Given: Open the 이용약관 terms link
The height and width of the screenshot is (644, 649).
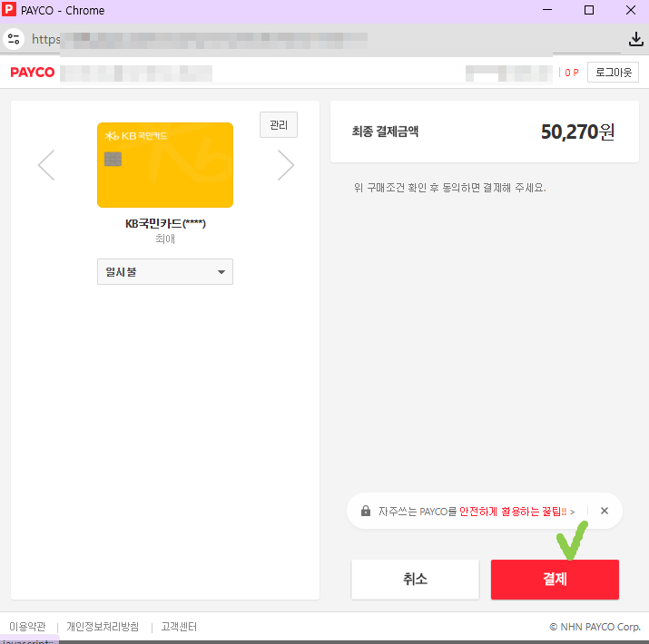Looking at the screenshot, I should [x=27, y=627].
